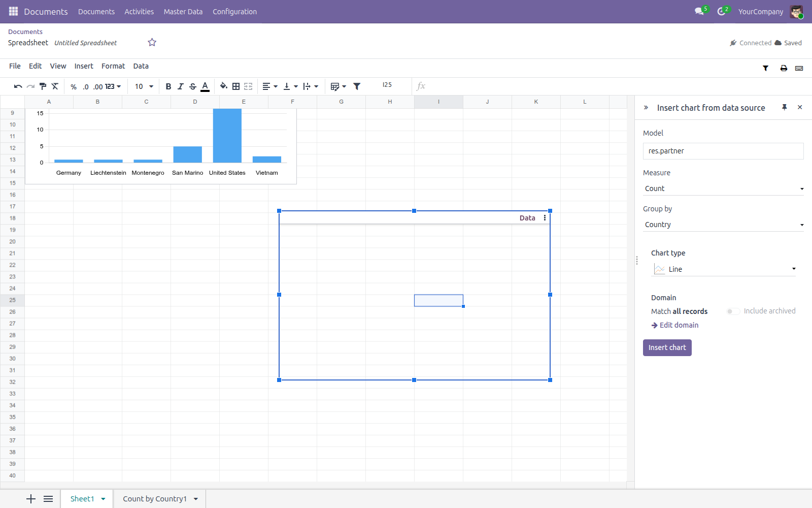The height and width of the screenshot is (508, 812).
Task: Expand the Measure Count dropdown
Action: 723,188
